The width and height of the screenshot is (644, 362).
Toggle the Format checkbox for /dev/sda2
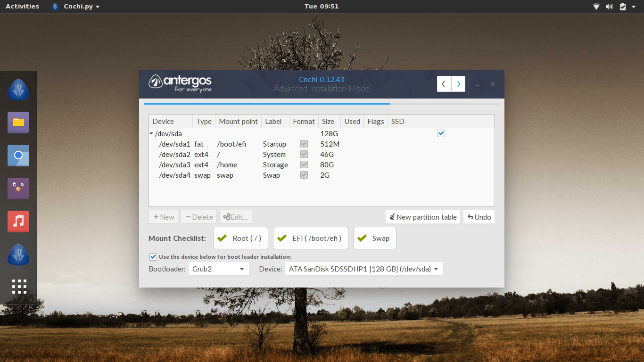[x=304, y=155]
